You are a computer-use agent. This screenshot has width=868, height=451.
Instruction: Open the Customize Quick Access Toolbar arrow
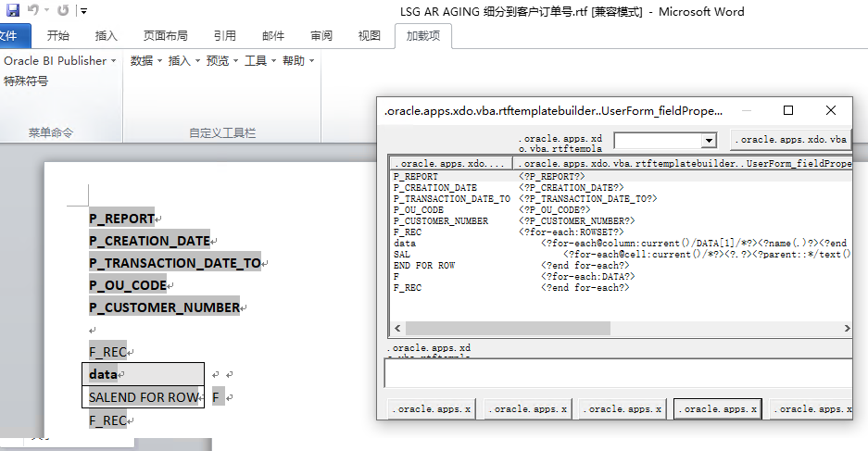pos(83,11)
